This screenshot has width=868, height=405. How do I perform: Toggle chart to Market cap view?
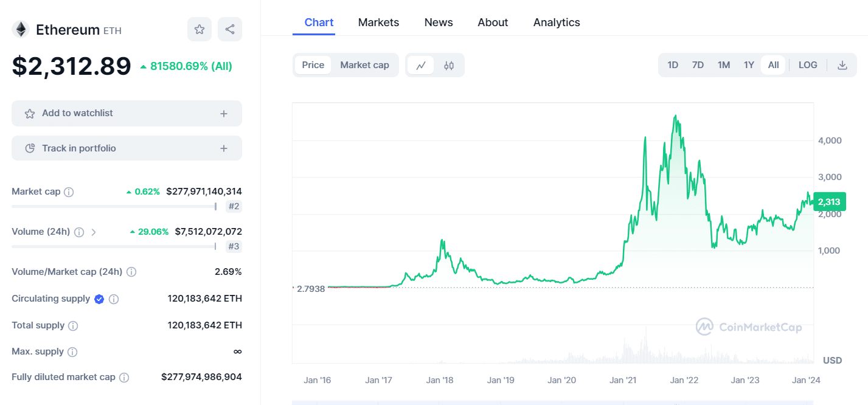coord(364,64)
